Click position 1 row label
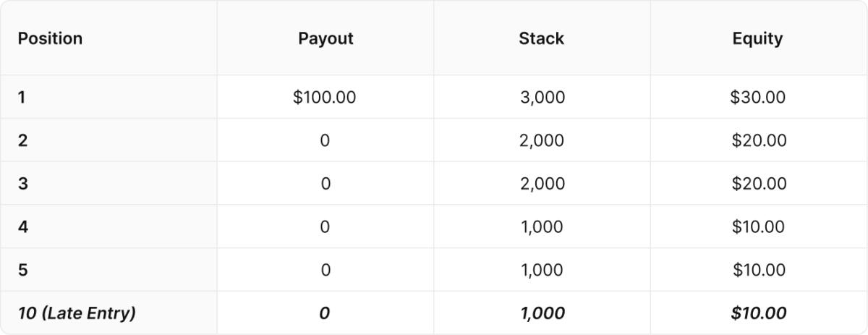Image resolution: width=868 pixels, height=335 pixels. pos(22,97)
